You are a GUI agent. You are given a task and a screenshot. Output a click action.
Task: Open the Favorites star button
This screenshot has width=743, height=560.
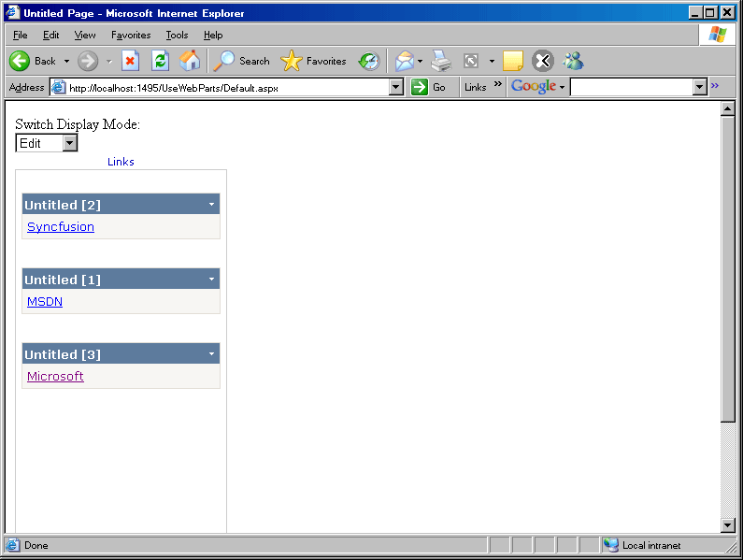pos(313,61)
